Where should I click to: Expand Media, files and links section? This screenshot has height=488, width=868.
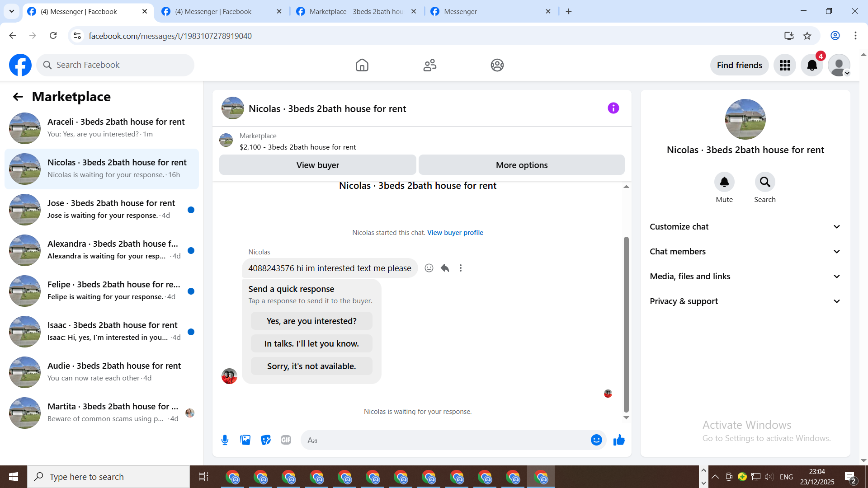coord(745,277)
